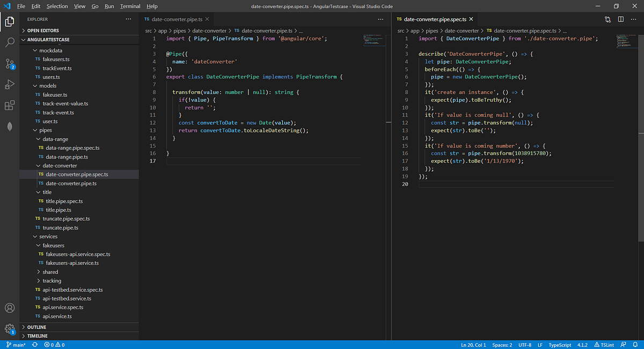
Task: Expand the OPEN EDITORS section
Action: (x=43, y=31)
